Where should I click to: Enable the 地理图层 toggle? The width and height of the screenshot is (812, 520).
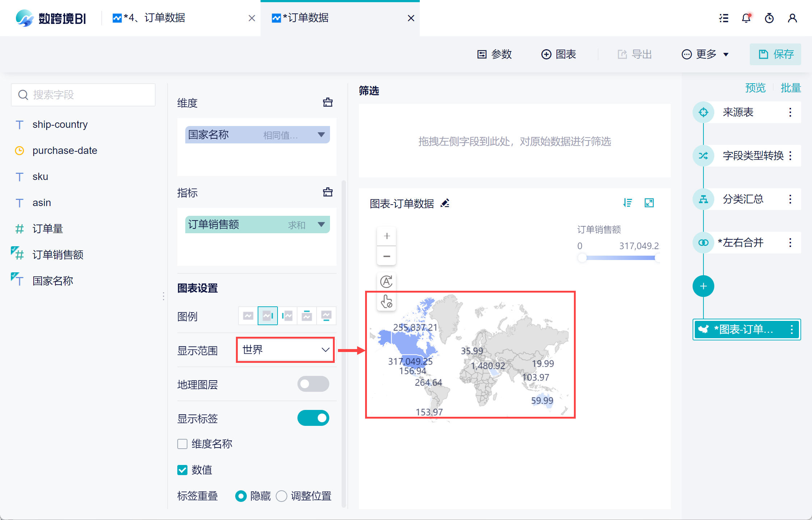(x=313, y=384)
